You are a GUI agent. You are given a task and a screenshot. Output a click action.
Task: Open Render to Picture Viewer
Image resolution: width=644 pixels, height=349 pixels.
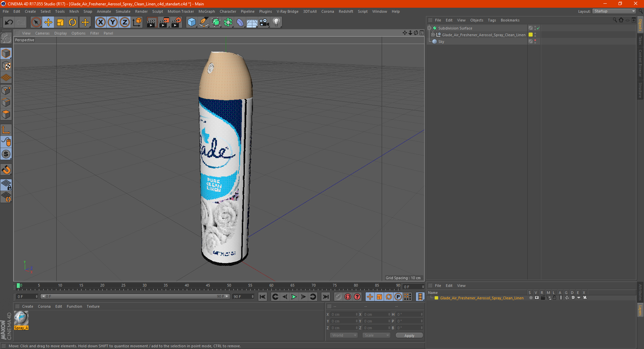pos(164,22)
